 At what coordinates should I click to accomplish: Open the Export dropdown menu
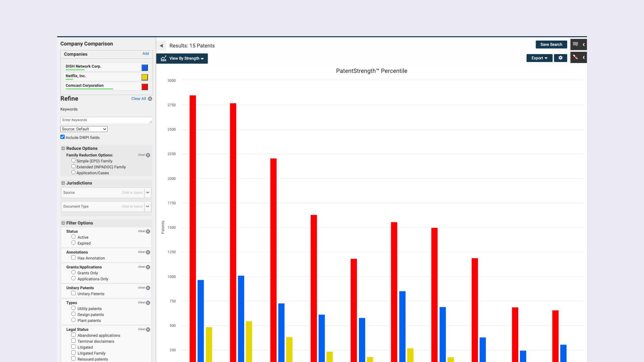tap(539, 58)
